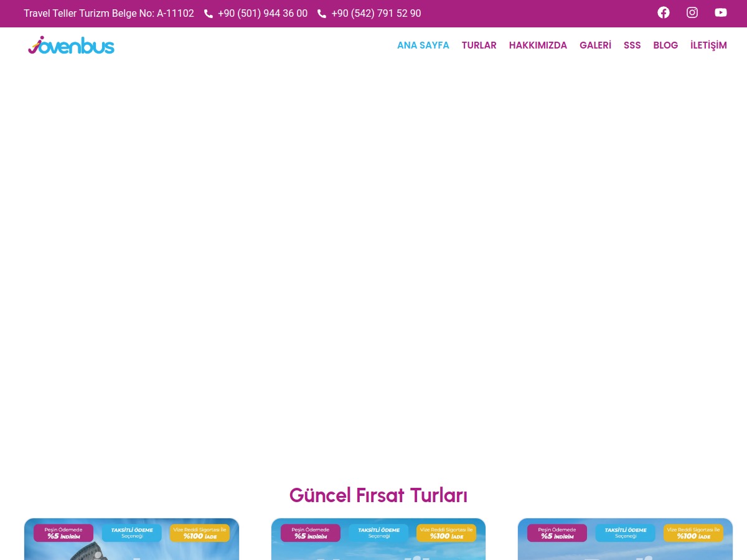The width and height of the screenshot is (747, 560).
Task: Open the HAKKIMIZDA page
Action: [x=538, y=45]
